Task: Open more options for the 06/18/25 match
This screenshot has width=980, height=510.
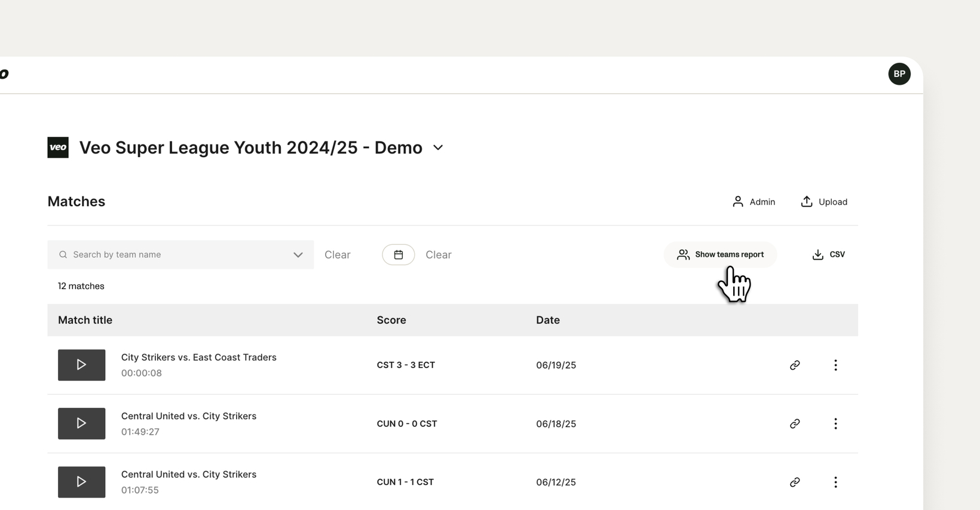Action: 835,423
